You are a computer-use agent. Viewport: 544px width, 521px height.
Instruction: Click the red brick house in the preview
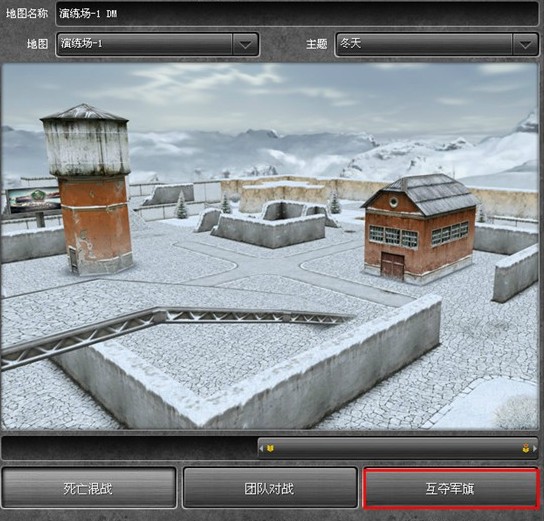[420, 229]
